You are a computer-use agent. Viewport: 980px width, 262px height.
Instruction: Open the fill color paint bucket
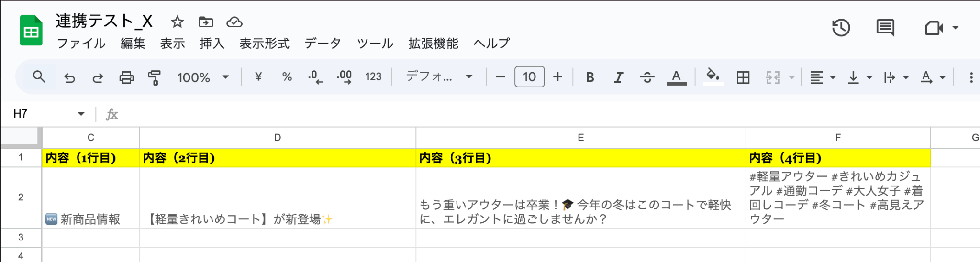(713, 76)
